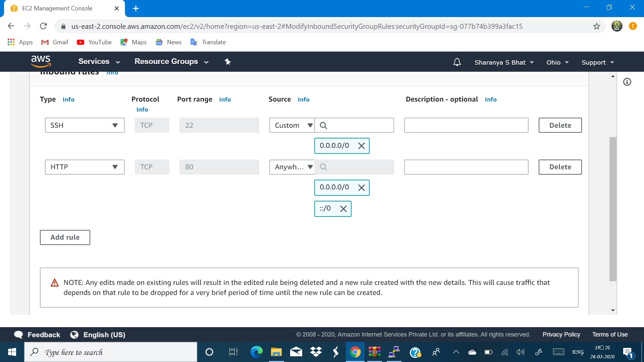Screen dimensions: 644x362
Task: Open the AWS home logo
Action: tap(41, 62)
